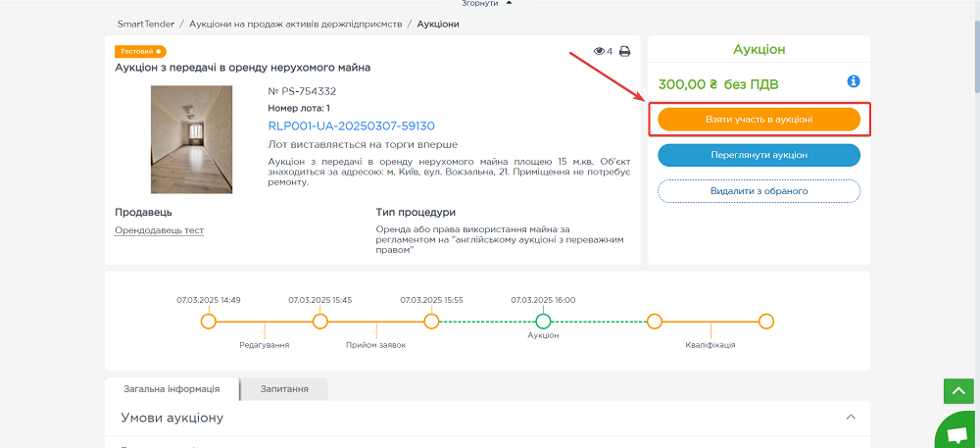Click the green Аукціон timeline marker
This screenshot has width=980, height=448.
543,321
